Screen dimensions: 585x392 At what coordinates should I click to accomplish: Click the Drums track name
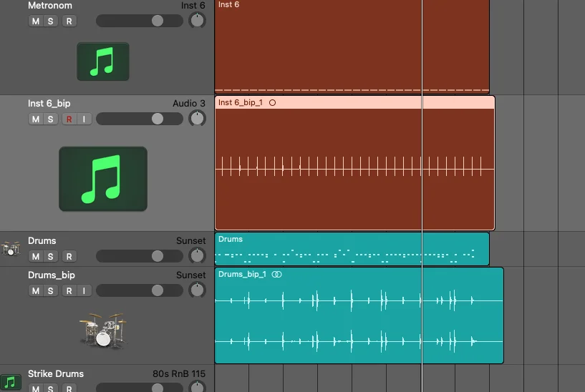(42, 241)
